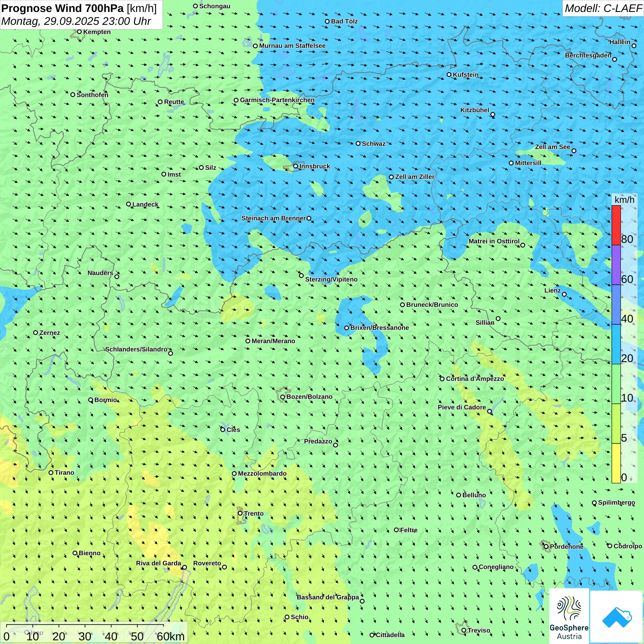Click the Sillian label
This screenshot has height=644, width=644.
pyautogui.click(x=485, y=322)
